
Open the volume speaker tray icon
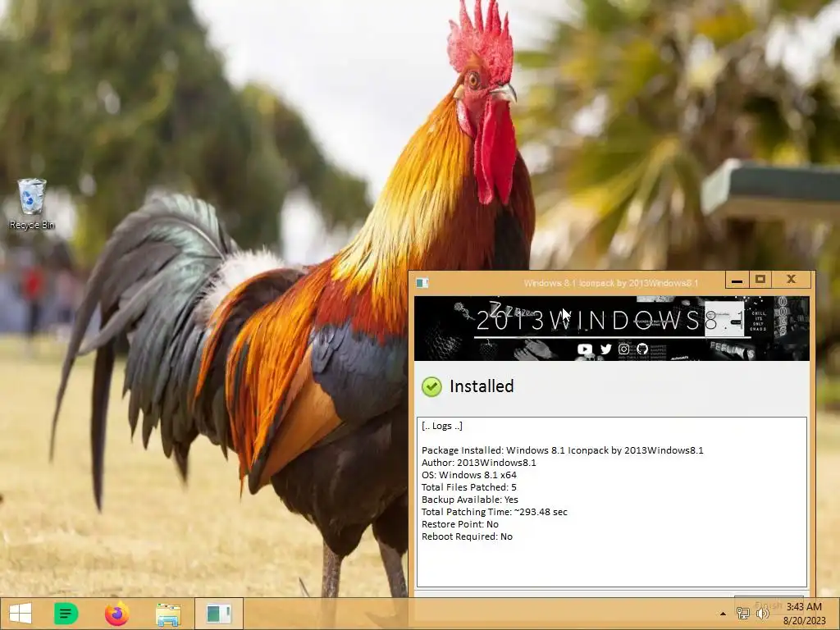pos(763,614)
